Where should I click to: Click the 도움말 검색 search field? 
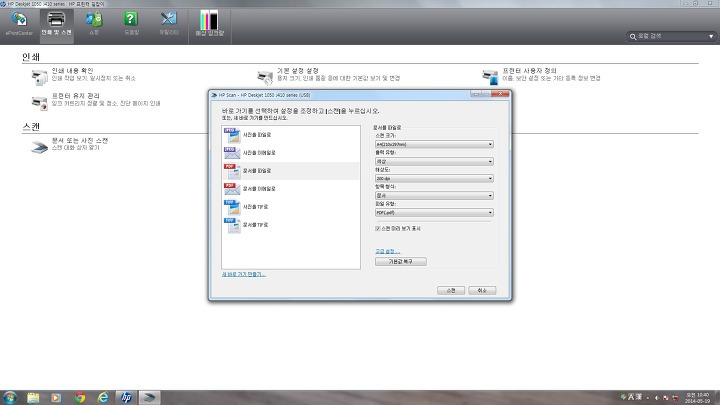coord(669,36)
